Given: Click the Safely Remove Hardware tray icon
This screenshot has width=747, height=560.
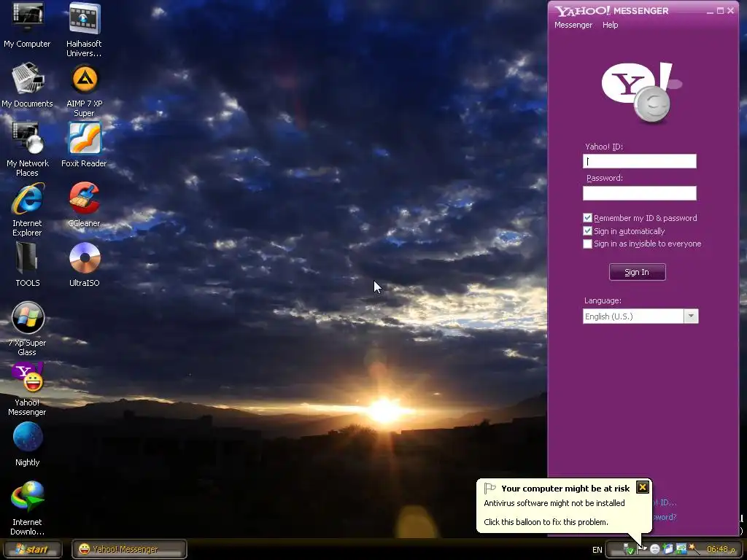Looking at the screenshot, I should tap(630, 548).
